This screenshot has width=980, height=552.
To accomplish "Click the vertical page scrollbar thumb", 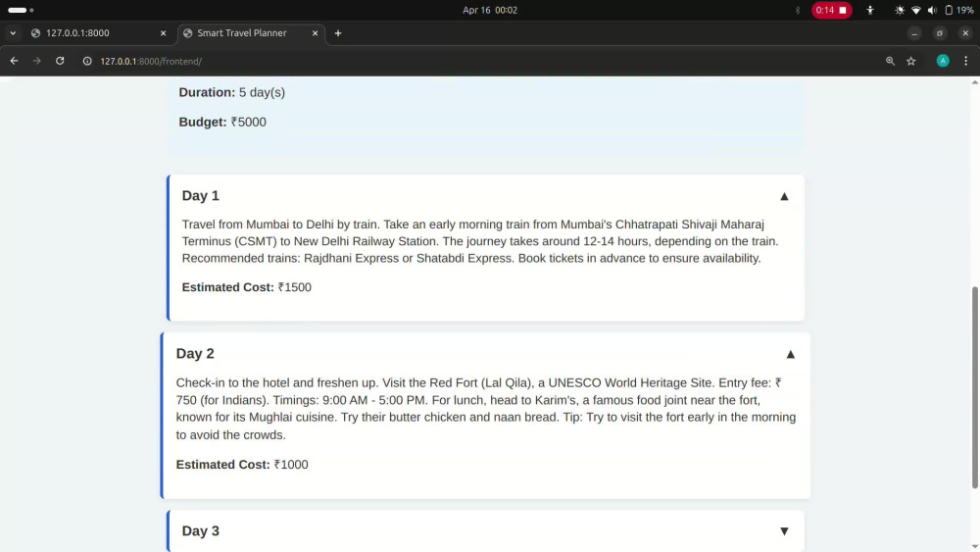I will tap(974, 387).
